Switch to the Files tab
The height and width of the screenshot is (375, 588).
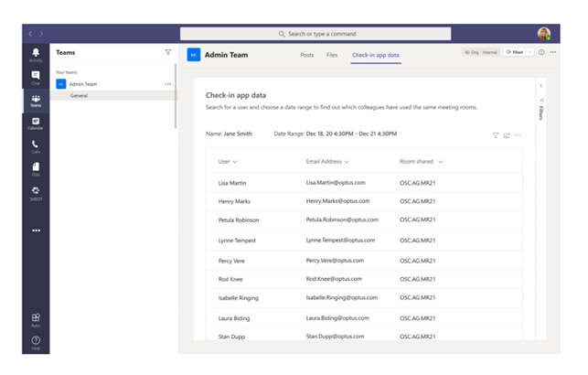click(x=332, y=55)
